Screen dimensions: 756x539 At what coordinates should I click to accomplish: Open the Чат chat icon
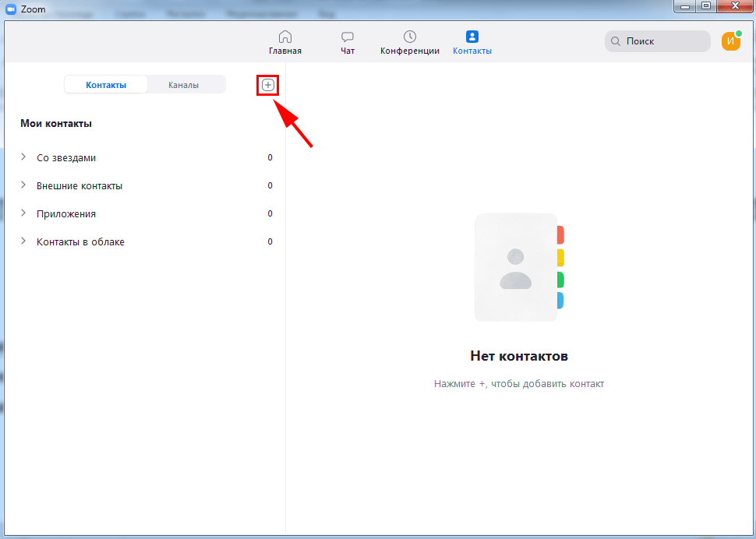348,37
